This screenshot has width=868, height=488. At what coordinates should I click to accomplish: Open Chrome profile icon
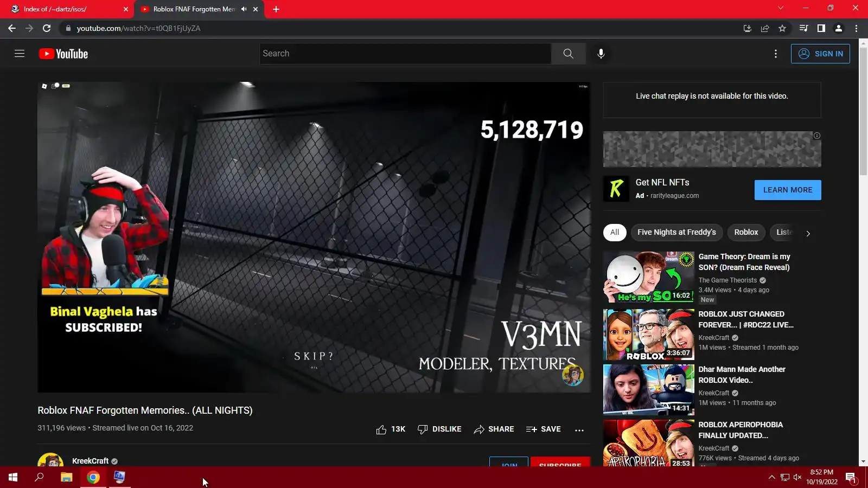(838, 28)
